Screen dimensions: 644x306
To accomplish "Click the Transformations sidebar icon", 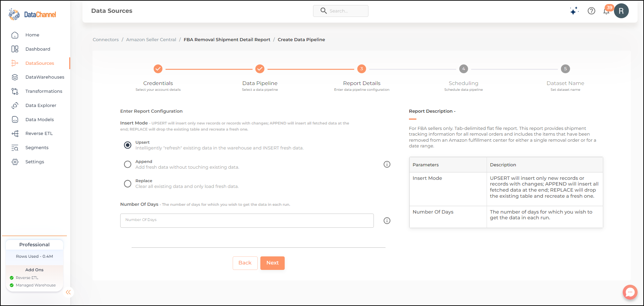I will (15, 91).
